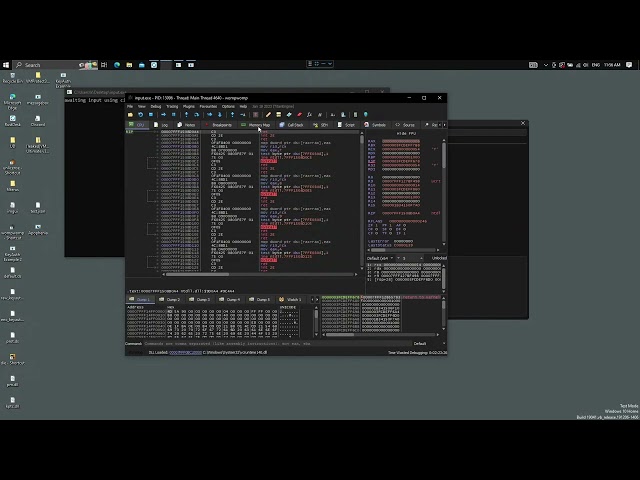The height and width of the screenshot is (480, 640).
Task: Open patches with the pencil-like toolbar icon
Action: point(268,115)
